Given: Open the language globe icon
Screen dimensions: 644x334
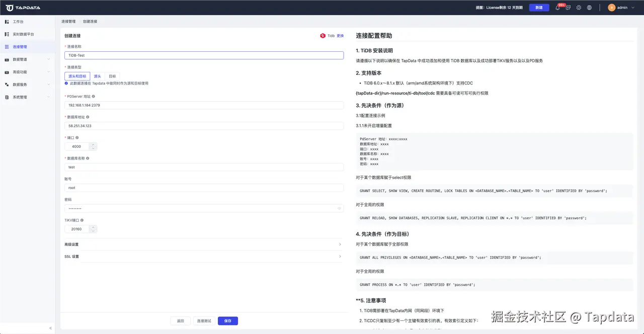Looking at the screenshot, I should (589, 8).
